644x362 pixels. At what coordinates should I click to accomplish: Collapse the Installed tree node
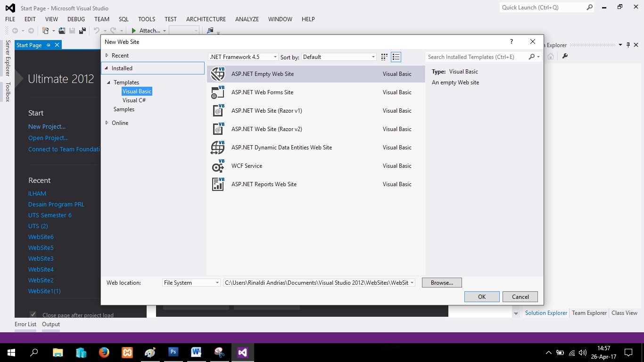pos(107,68)
